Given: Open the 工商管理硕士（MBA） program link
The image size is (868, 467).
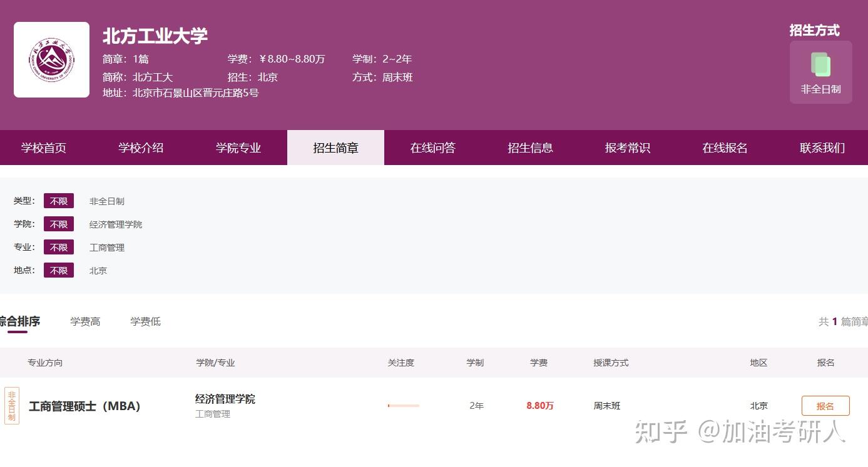Looking at the screenshot, I should click(84, 406).
